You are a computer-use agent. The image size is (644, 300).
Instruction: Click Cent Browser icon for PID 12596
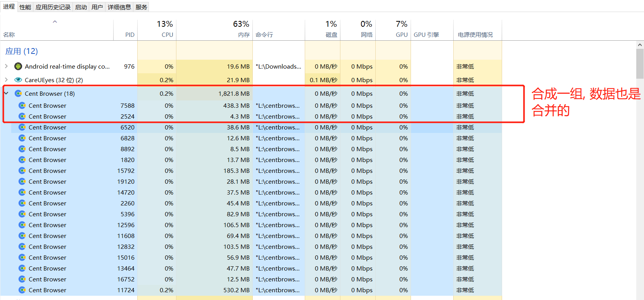coord(22,225)
